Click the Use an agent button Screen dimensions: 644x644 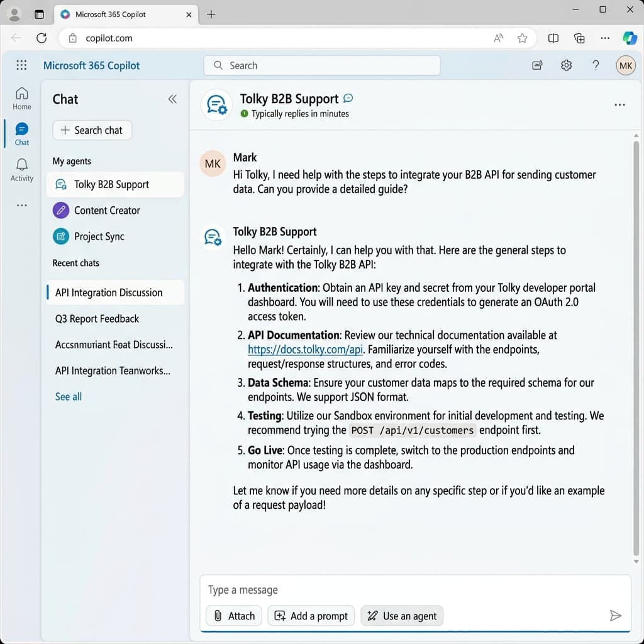[402, 616]
